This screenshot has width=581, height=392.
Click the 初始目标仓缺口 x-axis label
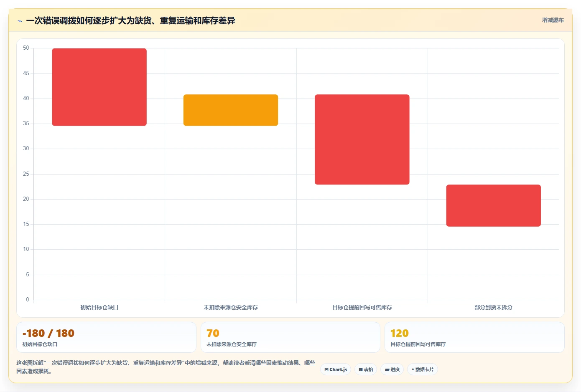[99, 307]
